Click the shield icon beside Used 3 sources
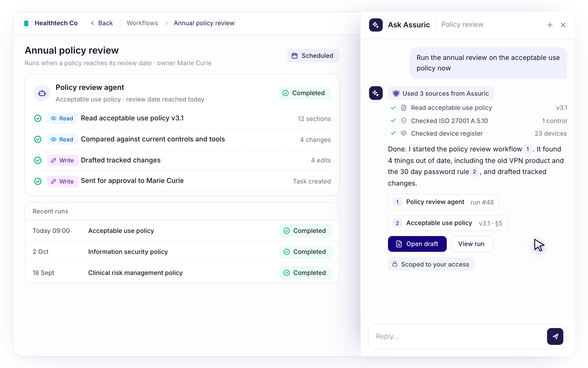This screenshot has width=588, height=368. [x=396, y=93]
